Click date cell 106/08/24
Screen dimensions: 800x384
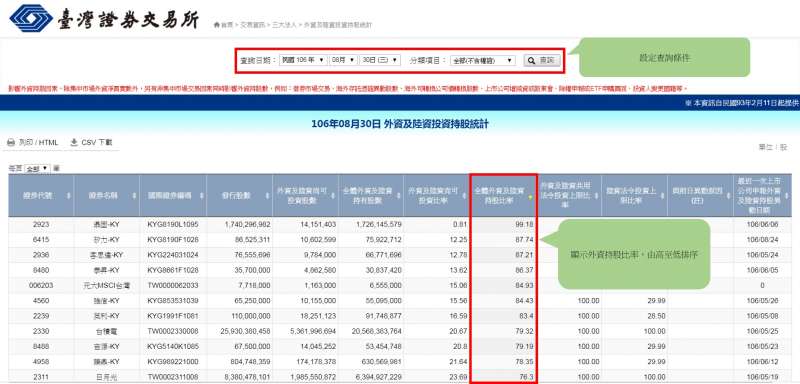click(762, 239)
